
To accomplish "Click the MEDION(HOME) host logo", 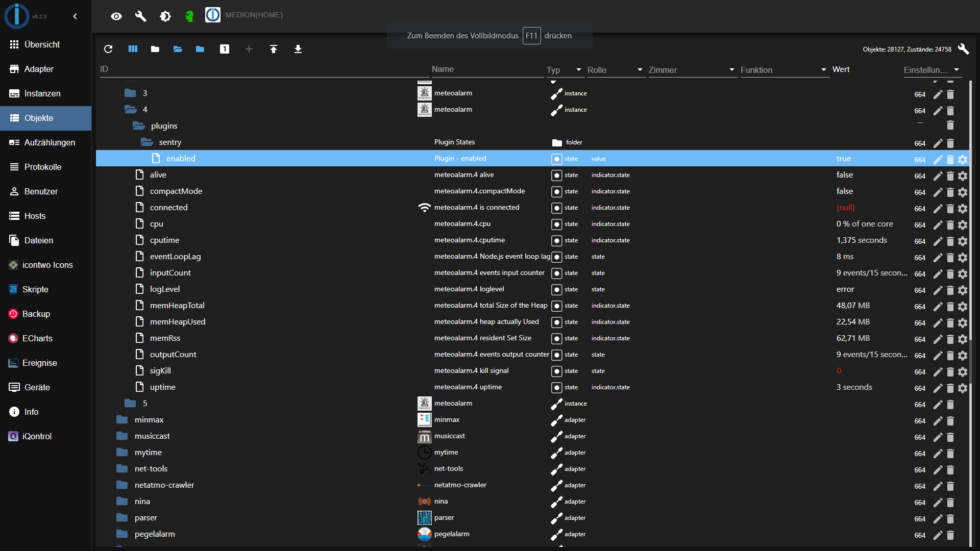I will (x=213, y=15).
